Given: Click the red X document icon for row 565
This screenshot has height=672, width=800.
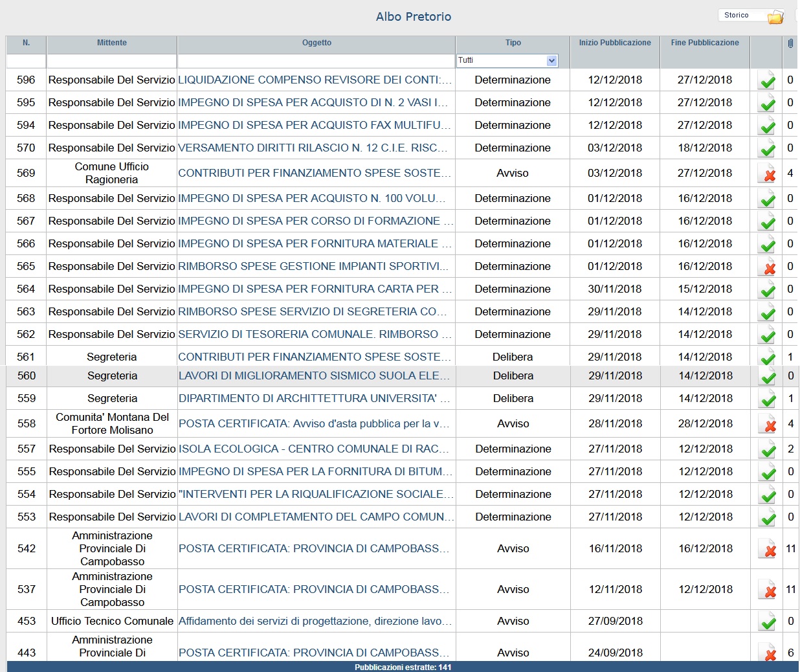Looking at the screenshot, I should tap(767, 266).
